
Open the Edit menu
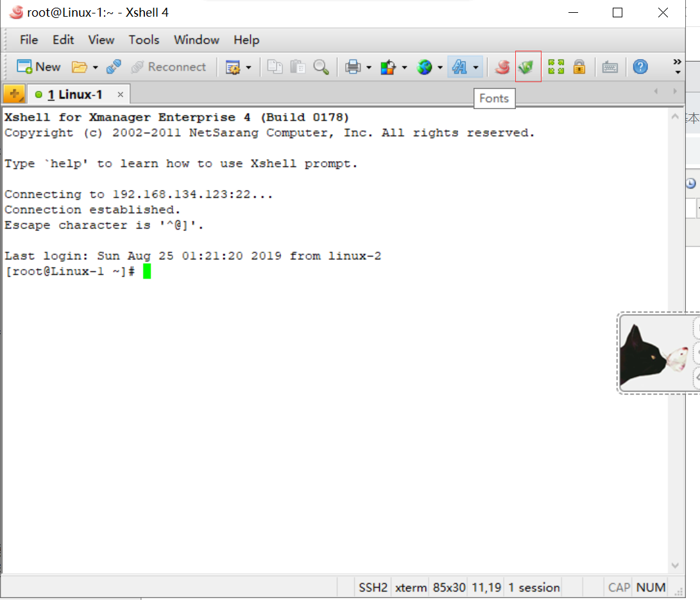(x=64, y=40)
